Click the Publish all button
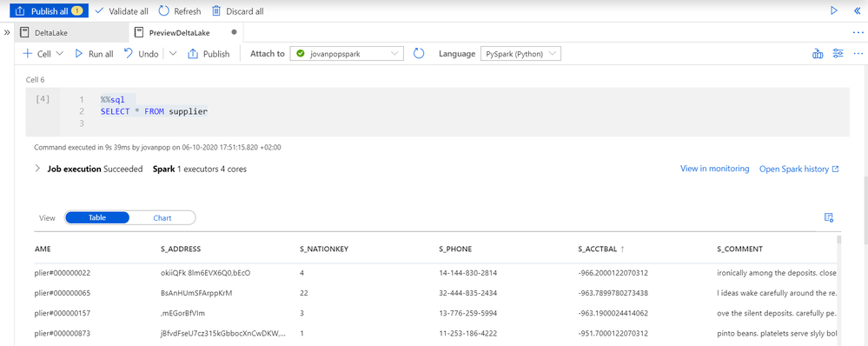Viewport: 868px width, 346px height. (x=50, y=11)
